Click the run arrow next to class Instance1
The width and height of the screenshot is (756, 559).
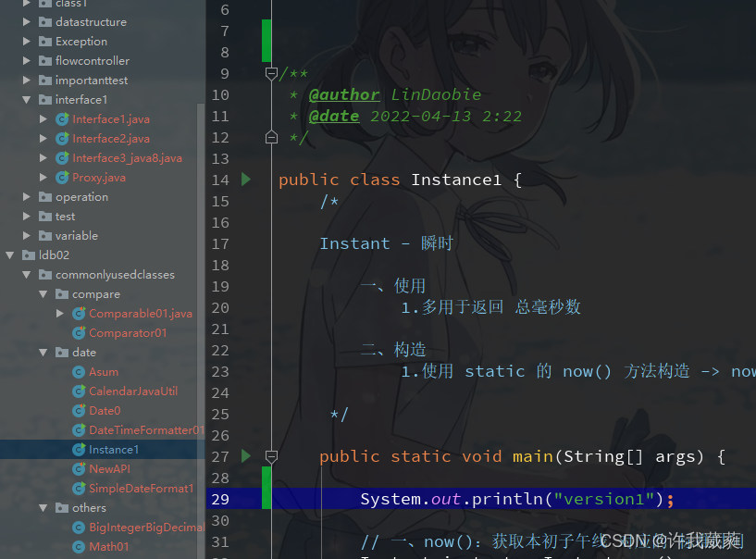point(245,180)
